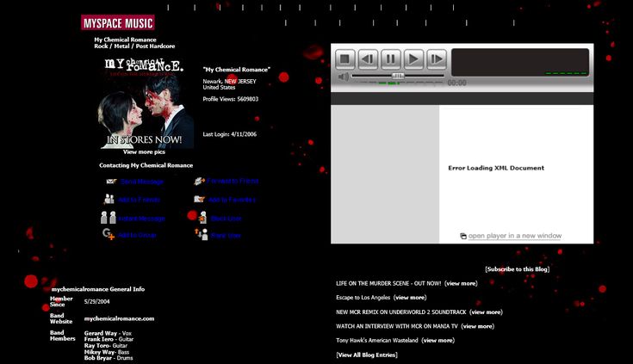The width and height of the screenshot is (633, 364).
Task: Adjust the player volume slider handle
Action: [x=398, y=76]
